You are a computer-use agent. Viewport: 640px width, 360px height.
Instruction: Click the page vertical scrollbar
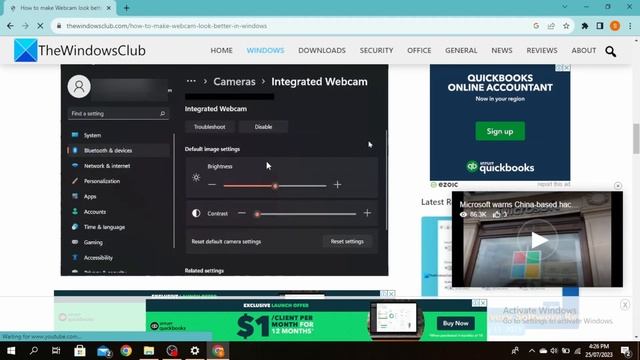(x=636, y=139)
